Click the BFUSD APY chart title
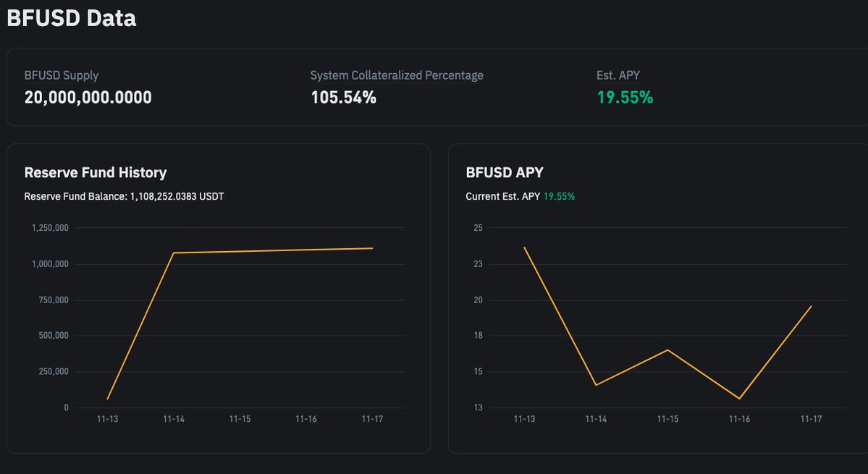This screenshot has height=474, width=868. coord(505,172)
